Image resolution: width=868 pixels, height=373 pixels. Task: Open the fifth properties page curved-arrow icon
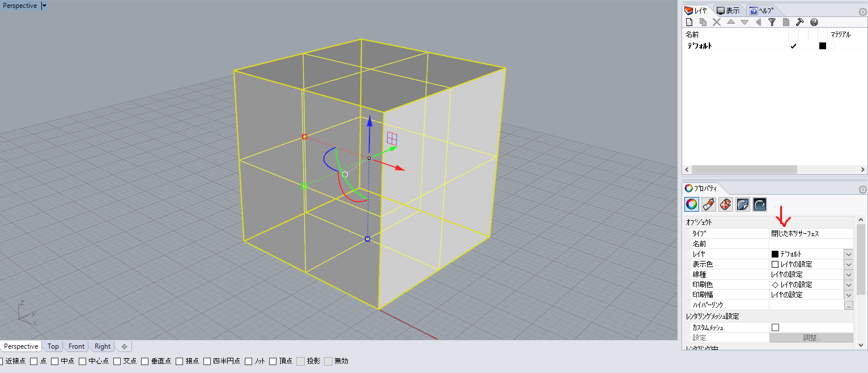tap(760, 204)
